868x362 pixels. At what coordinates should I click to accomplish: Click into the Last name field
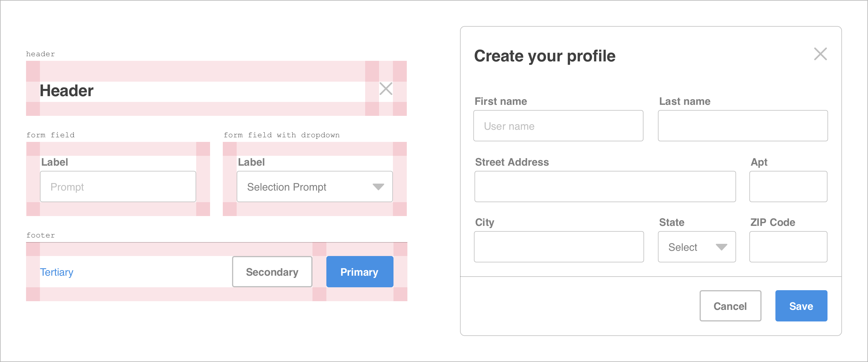(x=742, y=126)
